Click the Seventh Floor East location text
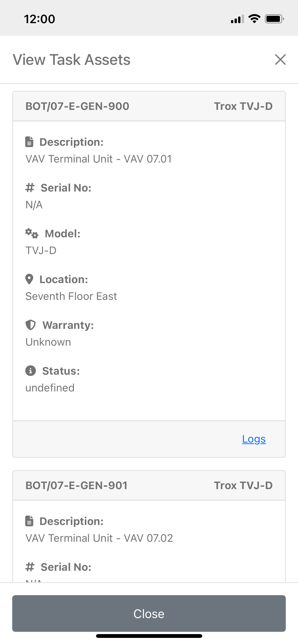 tap(71, 296)
